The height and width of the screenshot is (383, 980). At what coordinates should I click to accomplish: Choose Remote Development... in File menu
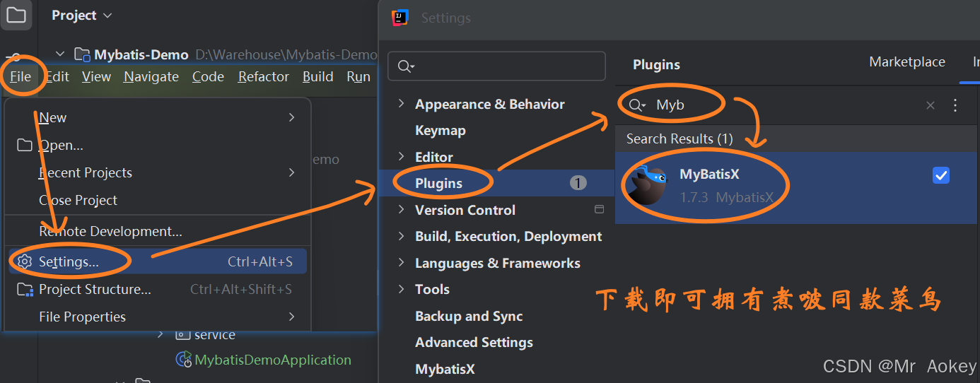157,231
